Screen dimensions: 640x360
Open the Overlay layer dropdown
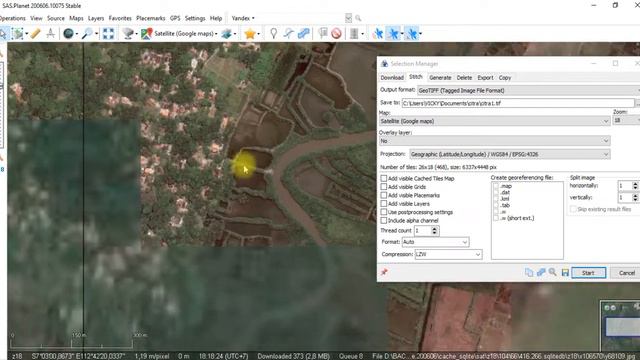pyautogui.click(x=495, y=141)
